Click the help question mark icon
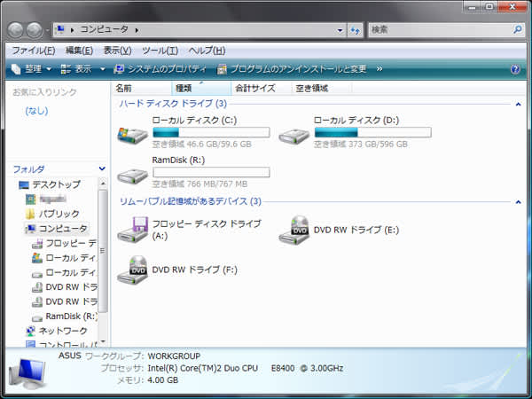This screenshot has height=399, width=532. (x=515, y=69)
